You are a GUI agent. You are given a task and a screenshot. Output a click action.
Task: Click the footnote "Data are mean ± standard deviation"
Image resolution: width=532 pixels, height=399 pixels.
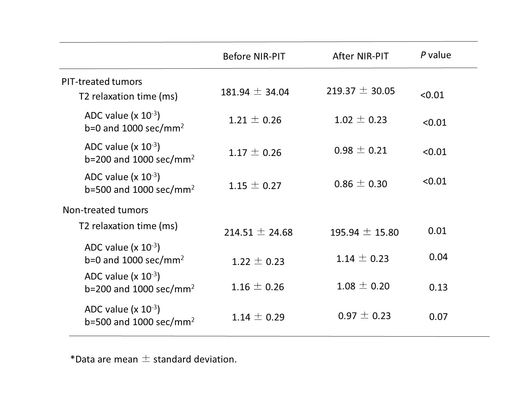153,359
